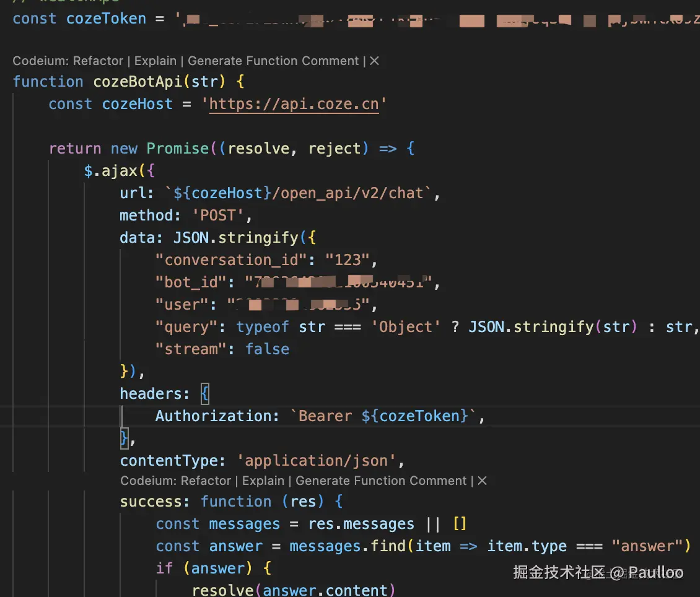Click Codeium Explain lens above success callback
Viewport: 700px width, 597px height.
point(263,481)
